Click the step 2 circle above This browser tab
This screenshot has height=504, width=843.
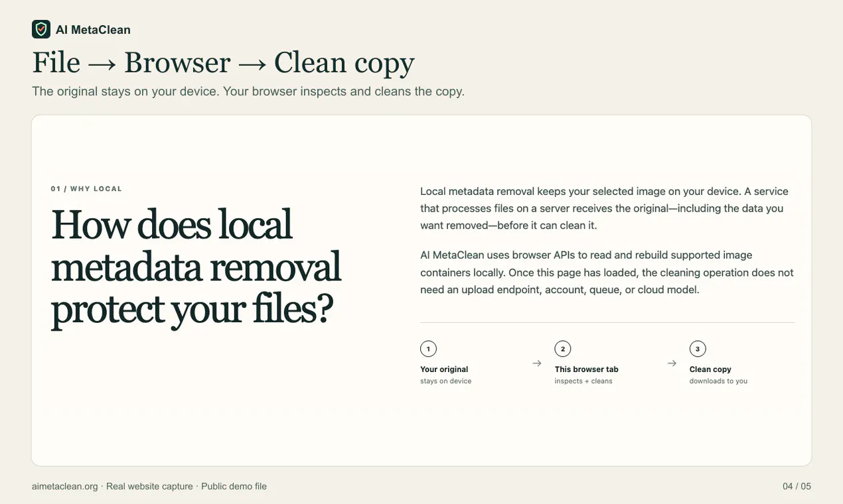click(563, 349)
